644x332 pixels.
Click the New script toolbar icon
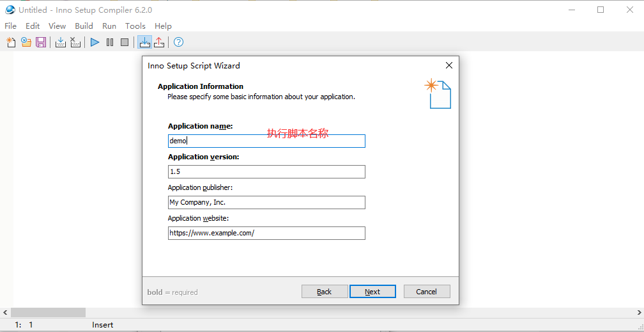[11, 42]
